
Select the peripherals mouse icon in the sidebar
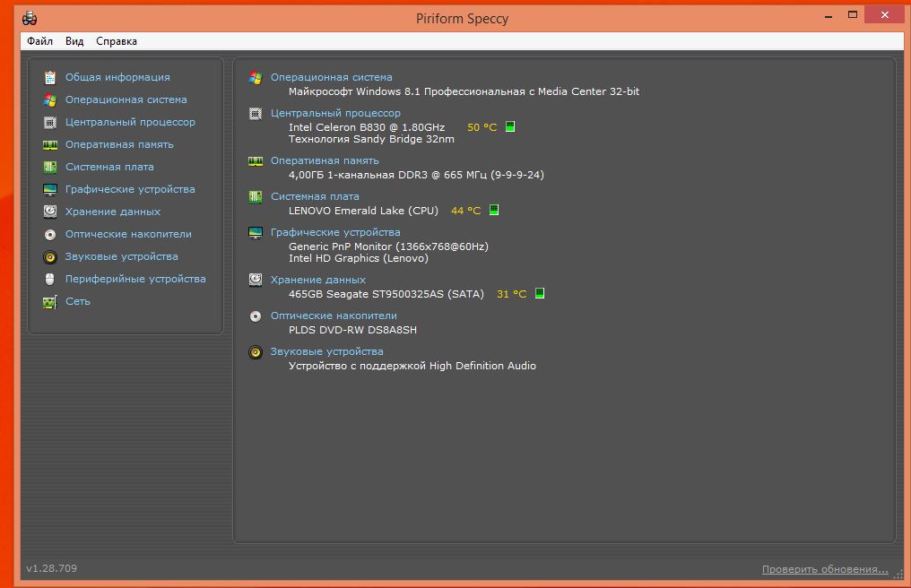49,279
